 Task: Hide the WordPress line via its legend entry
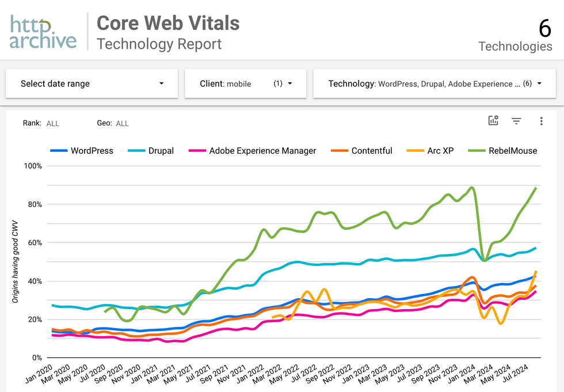(92, 150)
